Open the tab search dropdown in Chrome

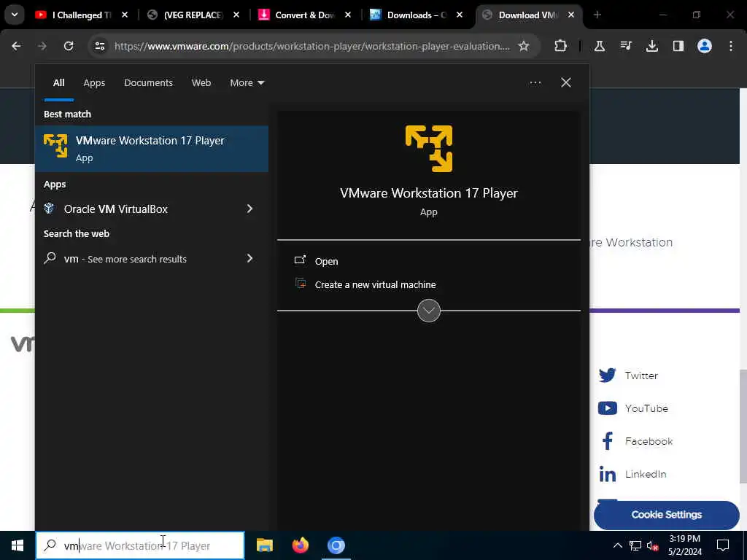click(15, 15)
